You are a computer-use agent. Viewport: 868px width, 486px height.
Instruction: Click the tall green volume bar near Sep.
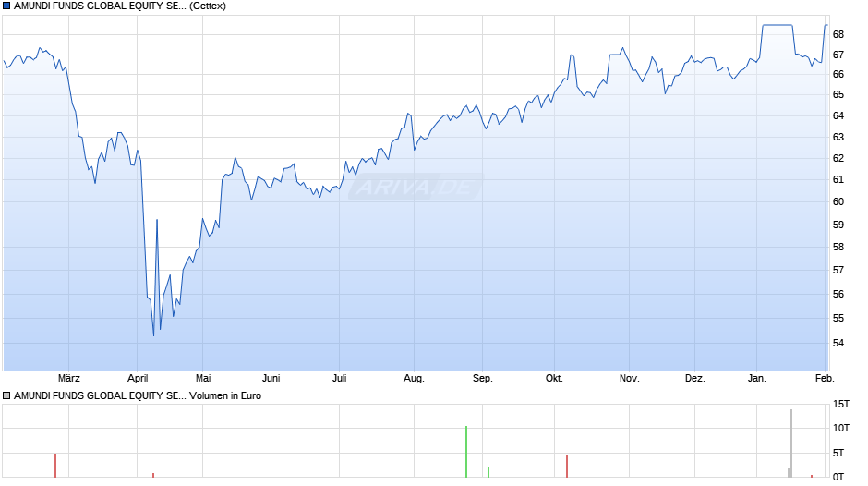pyautogui.click(x=466, y=452)
